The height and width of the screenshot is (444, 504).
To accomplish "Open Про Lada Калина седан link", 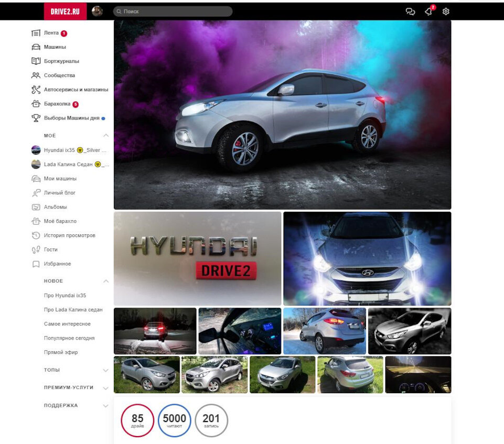I will click(x=73, y=310).
